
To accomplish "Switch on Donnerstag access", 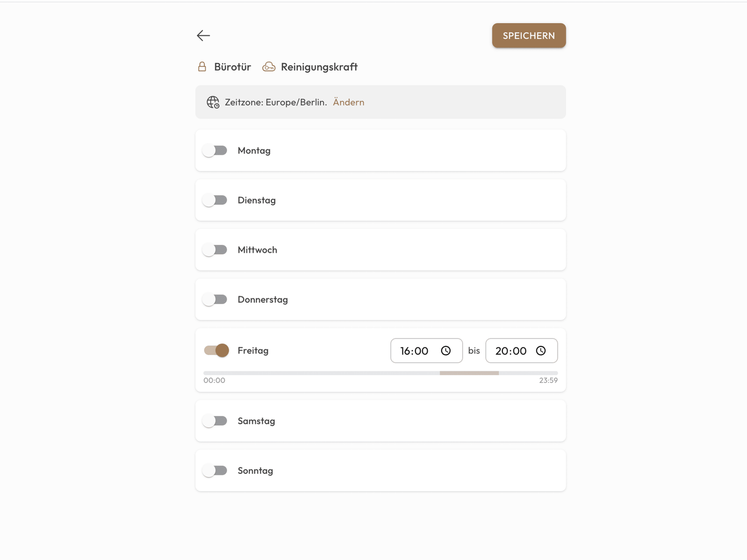I will coord(215,300).
